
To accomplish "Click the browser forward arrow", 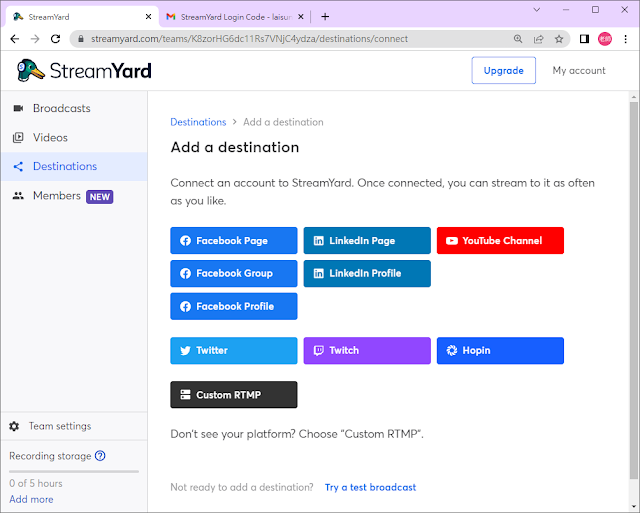I will (35, 39).
